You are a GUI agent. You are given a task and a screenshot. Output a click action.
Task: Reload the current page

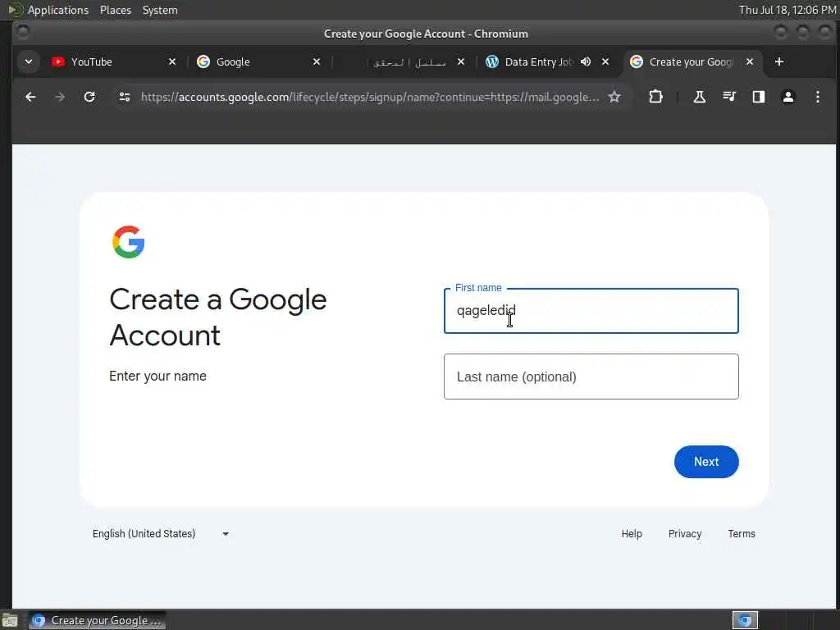pos(89,97)
